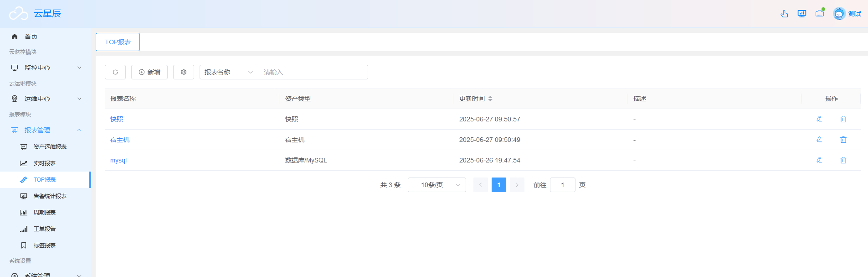Click the 实时报表 line chart icon
Viewport: 868px width, 277px height.
pos(24,163)
